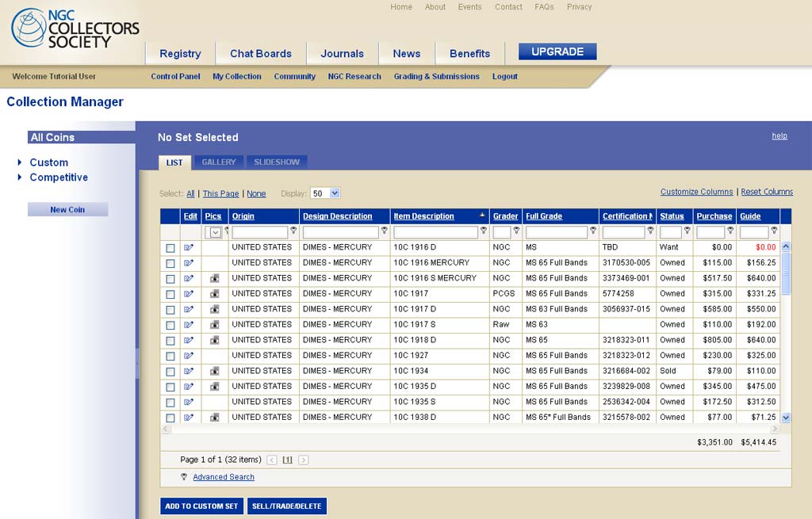
Task: View camera picture icon for 10C 1916 S MERCURY
Action: click(x=214, y=278)
